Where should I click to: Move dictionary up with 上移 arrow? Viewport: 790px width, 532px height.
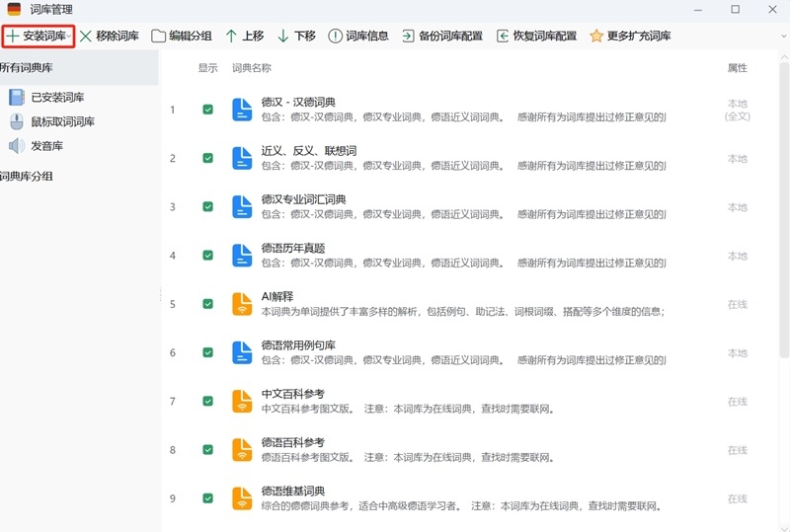[231, 36]
